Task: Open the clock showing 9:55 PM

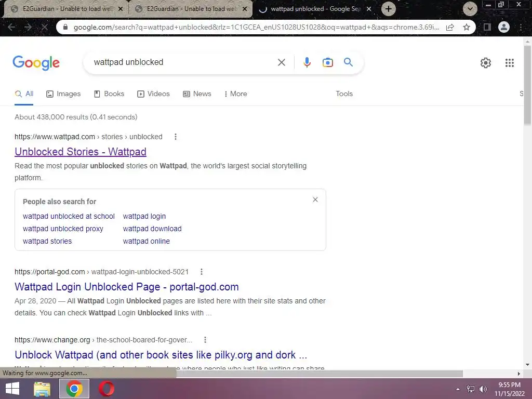Action: click(509, 389)
